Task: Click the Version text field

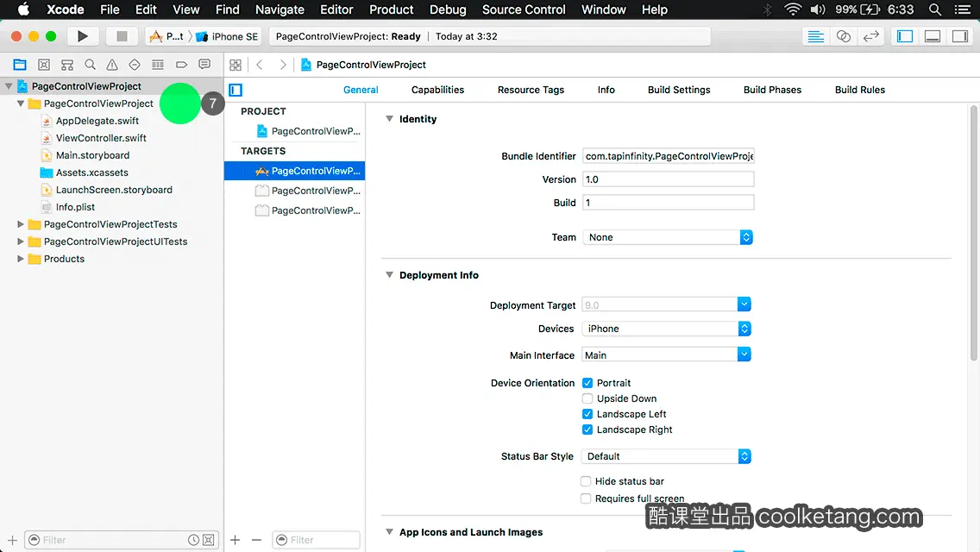Action: click(668, 179)
